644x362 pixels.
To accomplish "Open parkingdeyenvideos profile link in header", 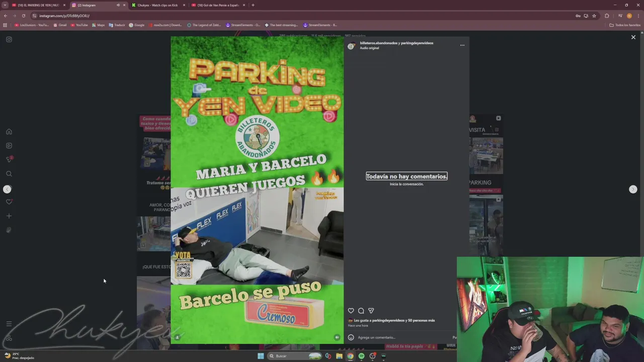I will [x=417, y=43].
